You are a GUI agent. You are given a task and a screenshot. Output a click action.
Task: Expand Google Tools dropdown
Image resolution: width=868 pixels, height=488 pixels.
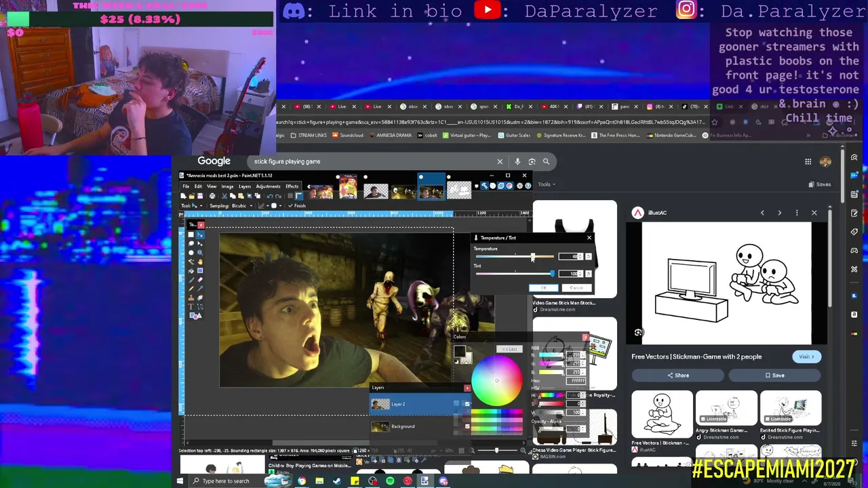point(547,184)
